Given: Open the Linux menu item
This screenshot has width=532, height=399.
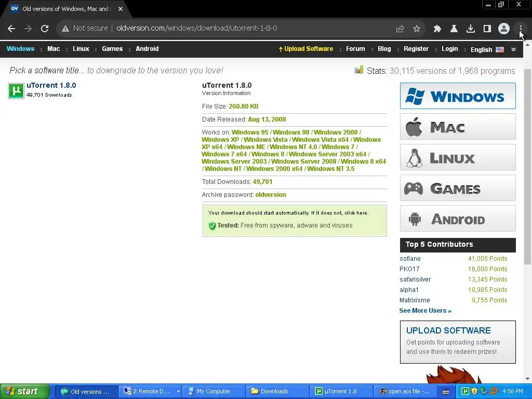Looking at the screenshot, I should click(81, 48).
